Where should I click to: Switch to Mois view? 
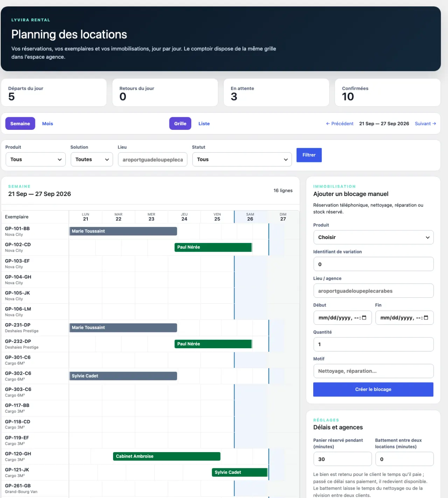pyautogui.click(x=48, y=124)
